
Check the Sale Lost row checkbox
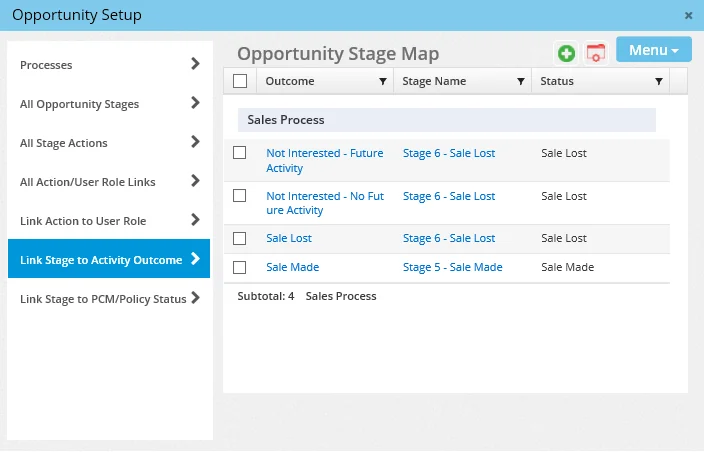(x=239, y=238)
